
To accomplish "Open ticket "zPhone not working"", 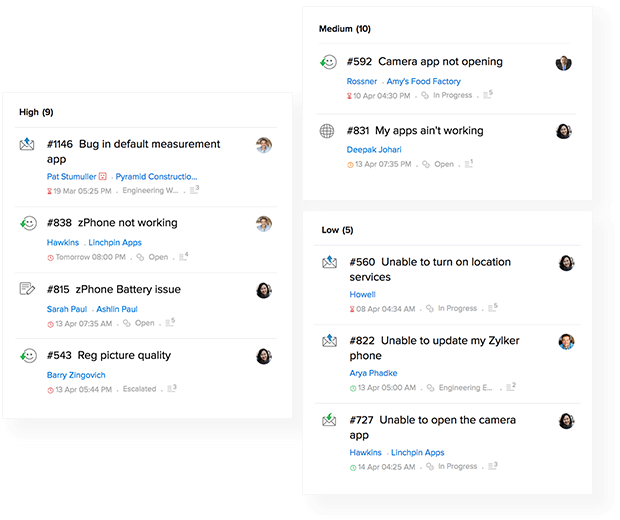I will [x=112, y=223].
